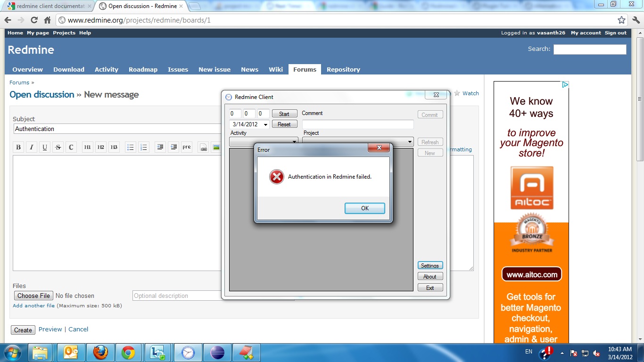Show hidden system tray icons

(x=561, y=353)
